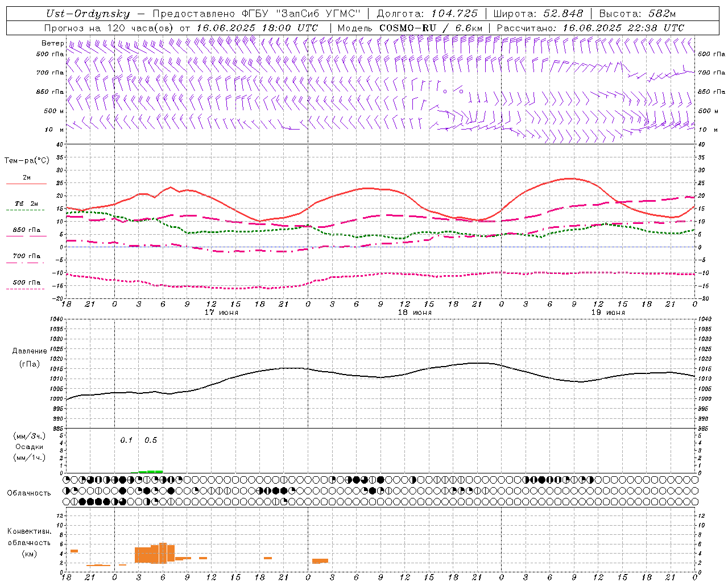This screenshot has width=728, height=582.
Task: Click the date label "18 июня"
Action: coord(415,313)
